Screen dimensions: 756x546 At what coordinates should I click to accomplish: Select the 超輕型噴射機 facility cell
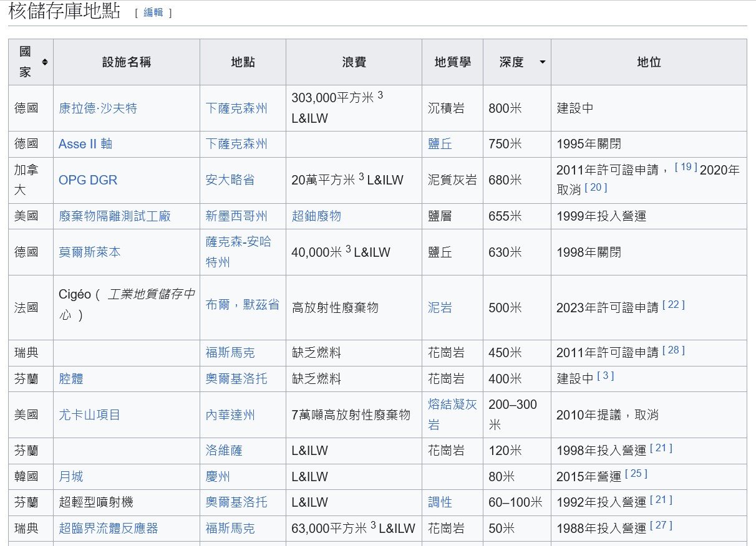127,502
